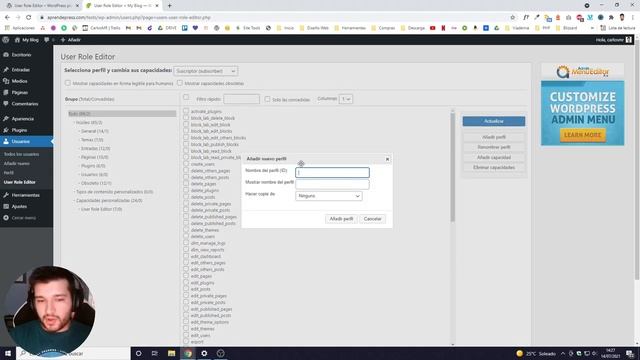Select the Temas capability group
640x360 pixels.
(x=92, y=140)
